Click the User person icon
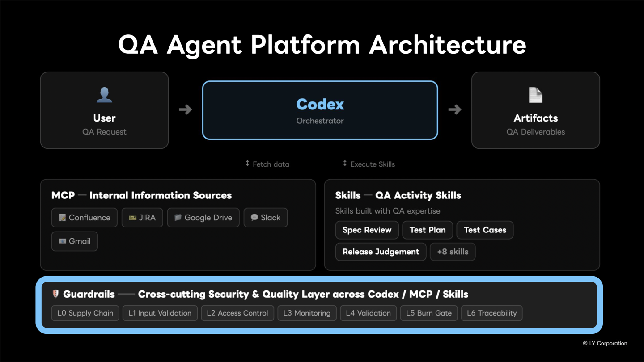This screenshot has width=644, height=362. pos(104,95)
